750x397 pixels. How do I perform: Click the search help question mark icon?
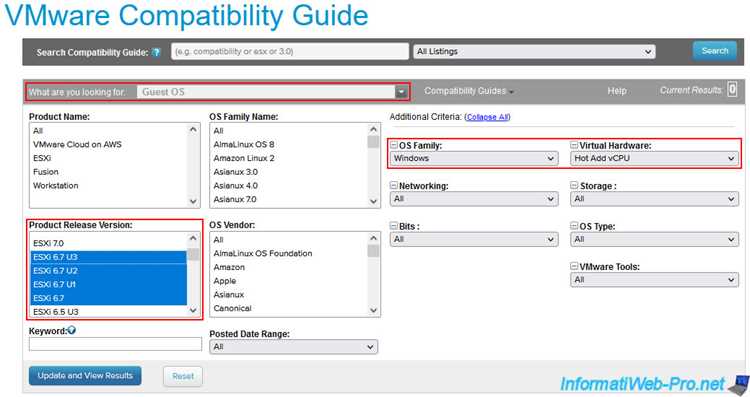156,52
